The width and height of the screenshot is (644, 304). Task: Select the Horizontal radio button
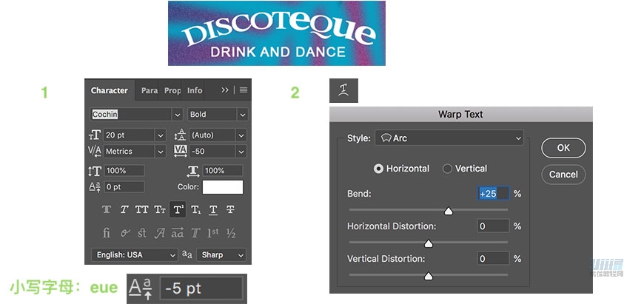[379, 169]
